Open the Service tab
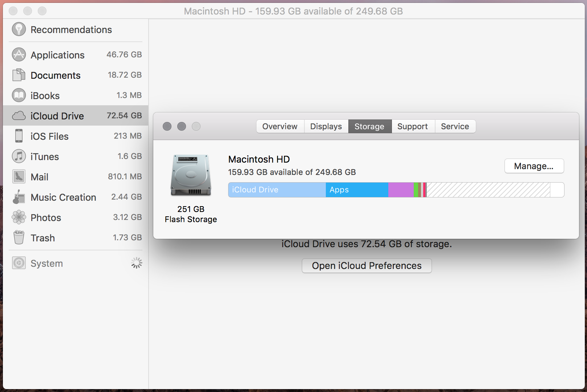The image size is (587, 392). click(x=455, y=126)
